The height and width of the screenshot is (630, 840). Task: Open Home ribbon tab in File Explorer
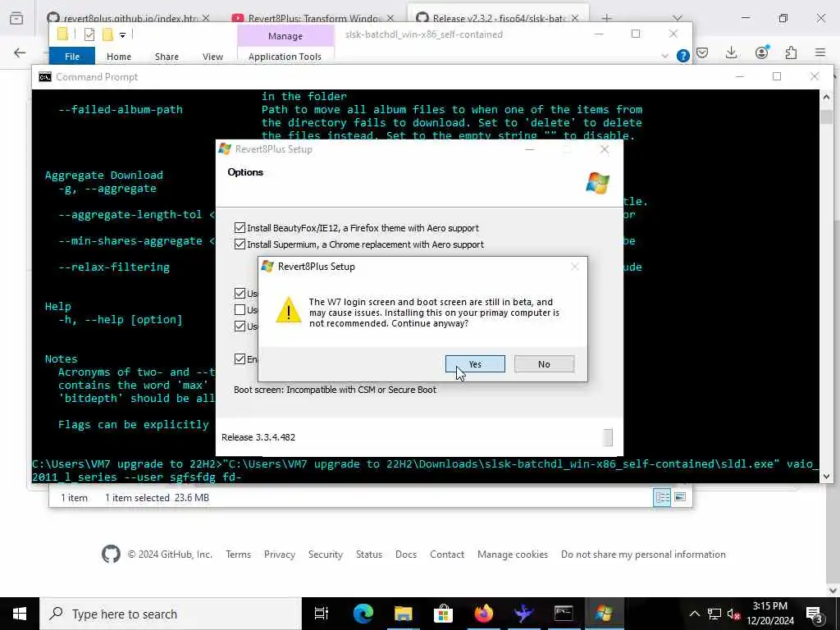click(x=118, y=57)
